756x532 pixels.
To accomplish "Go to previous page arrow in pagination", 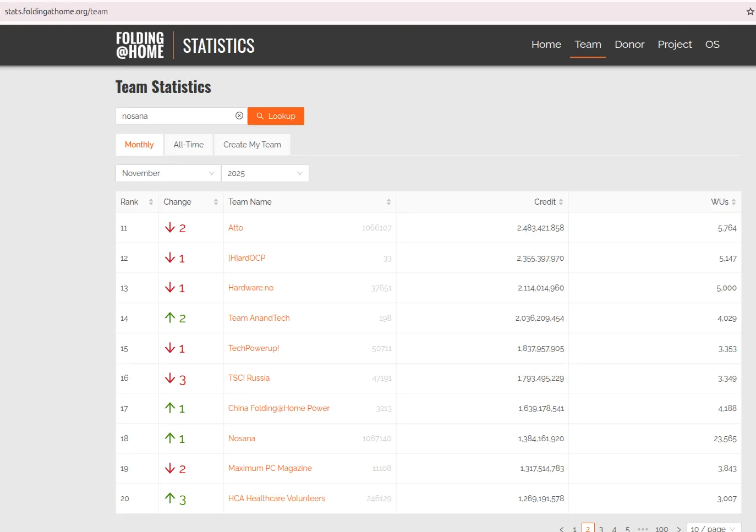I will pos(561,529).
